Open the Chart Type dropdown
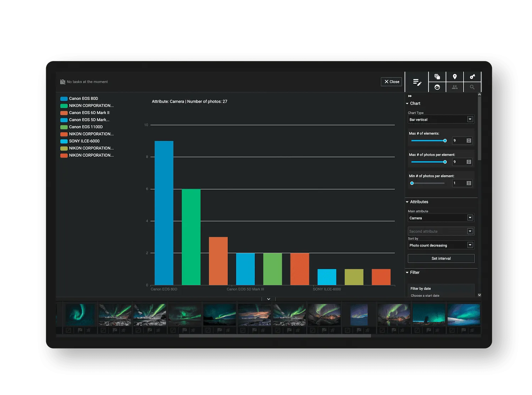Viewport: 532px width, 395px height. pyautogui.click(x=441, y=119)
